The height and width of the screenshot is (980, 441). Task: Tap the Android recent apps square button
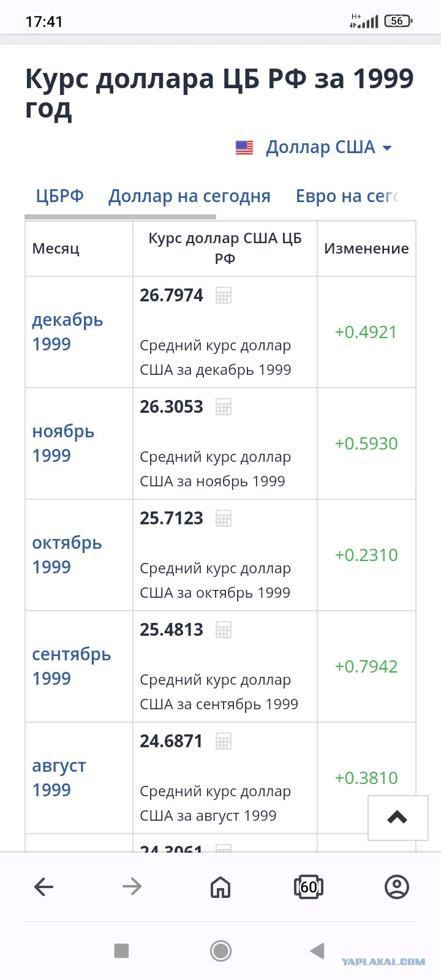pos(121,951)
